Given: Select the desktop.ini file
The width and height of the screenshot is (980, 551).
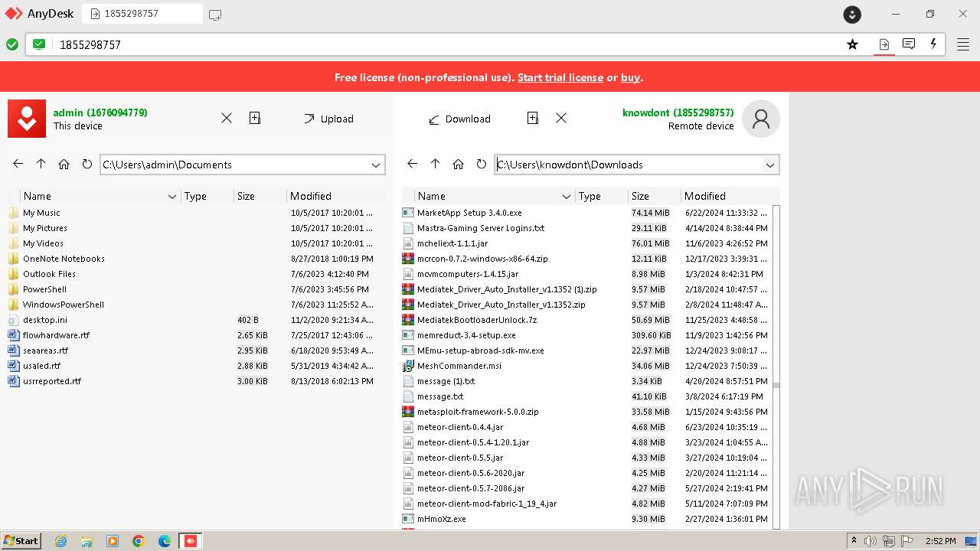Looking at the screenshot, I should coord(191,320).
